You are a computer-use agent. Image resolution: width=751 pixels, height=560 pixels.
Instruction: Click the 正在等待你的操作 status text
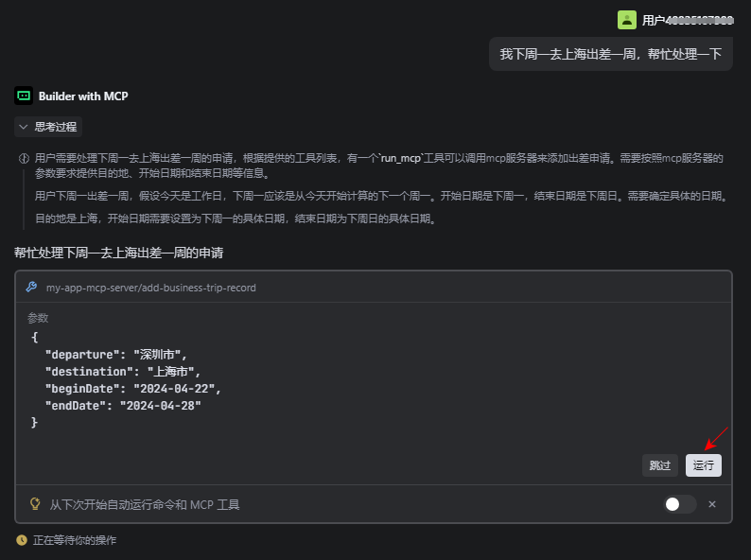click(x=75, y=540)
